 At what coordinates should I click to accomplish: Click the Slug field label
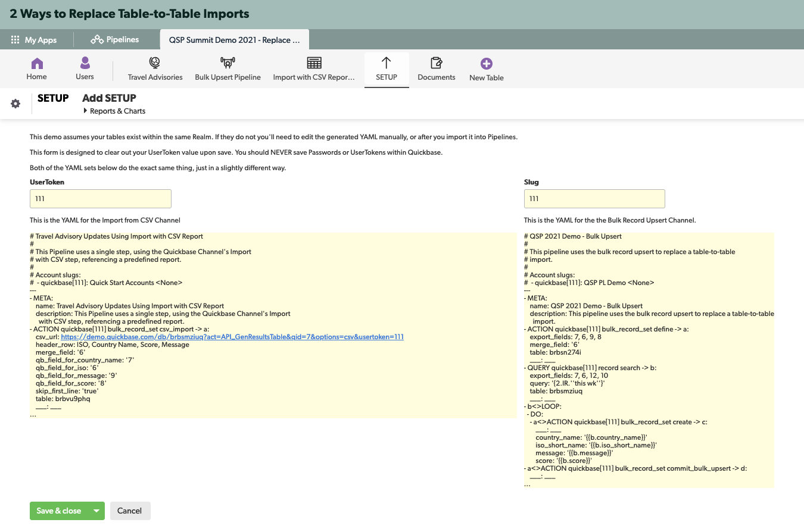(x=531, y=182)
